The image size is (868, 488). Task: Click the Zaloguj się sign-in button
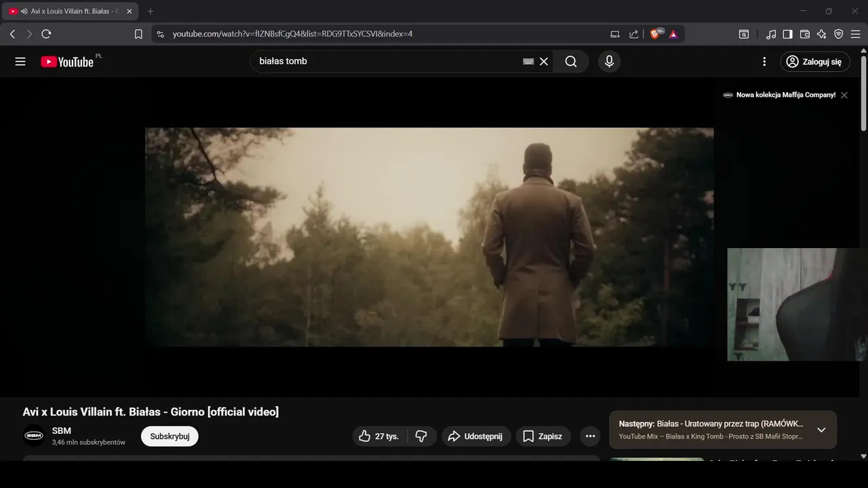814,62
